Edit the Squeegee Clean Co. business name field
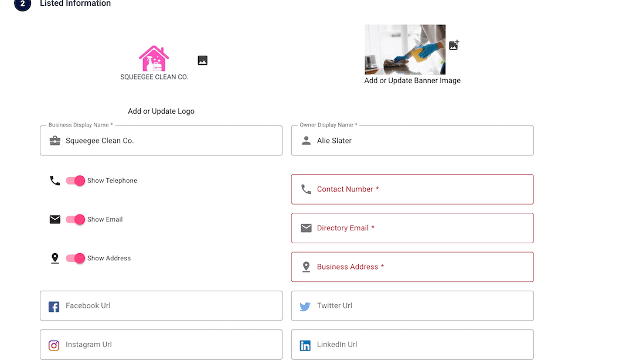Viewport: 633px width, 364px height. (161, 141)
